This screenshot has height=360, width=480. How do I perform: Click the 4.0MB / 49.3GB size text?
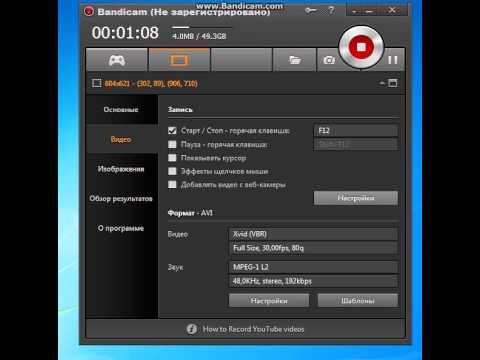point(199,36)
